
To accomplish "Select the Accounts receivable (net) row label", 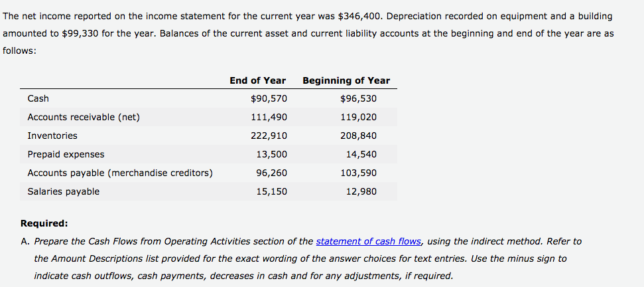I will pos(84,118).
